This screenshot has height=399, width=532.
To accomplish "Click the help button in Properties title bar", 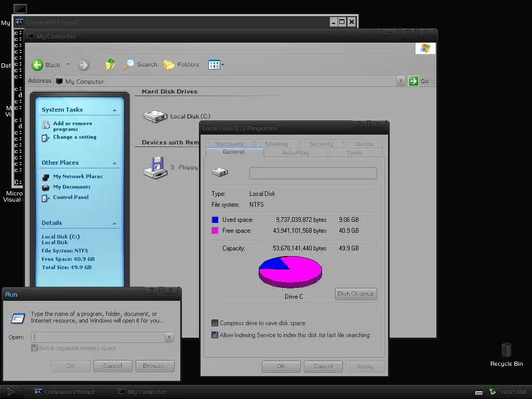I will pyautogui.click(x=360, y=124).
